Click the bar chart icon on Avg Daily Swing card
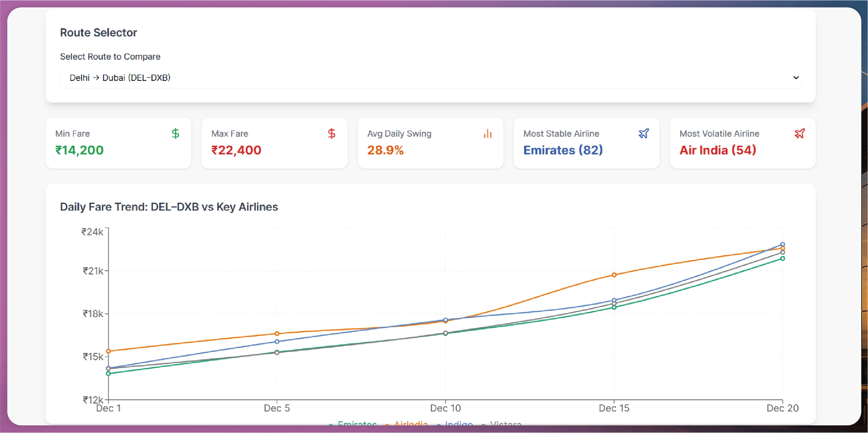The height and width of the screenshot is (433, 868). [x=488, y=133]
